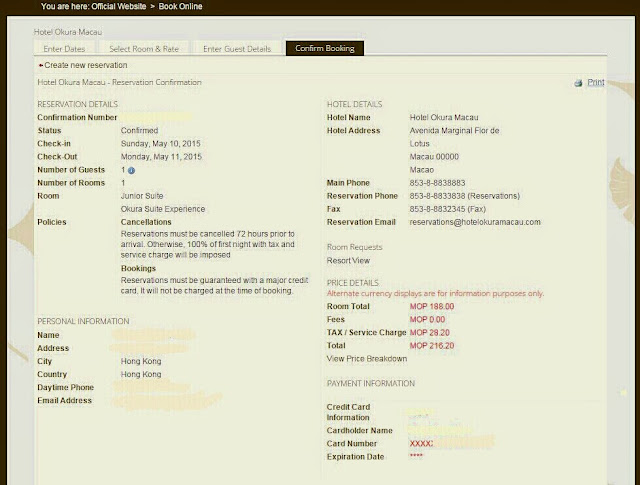
Task: Click the Resort View room request
Action: (348, 260)
